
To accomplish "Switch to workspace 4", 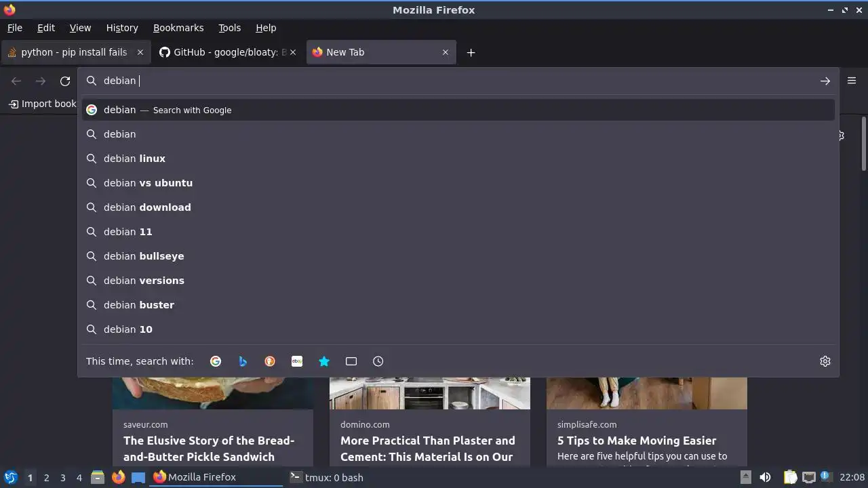I will pos(79,477).
